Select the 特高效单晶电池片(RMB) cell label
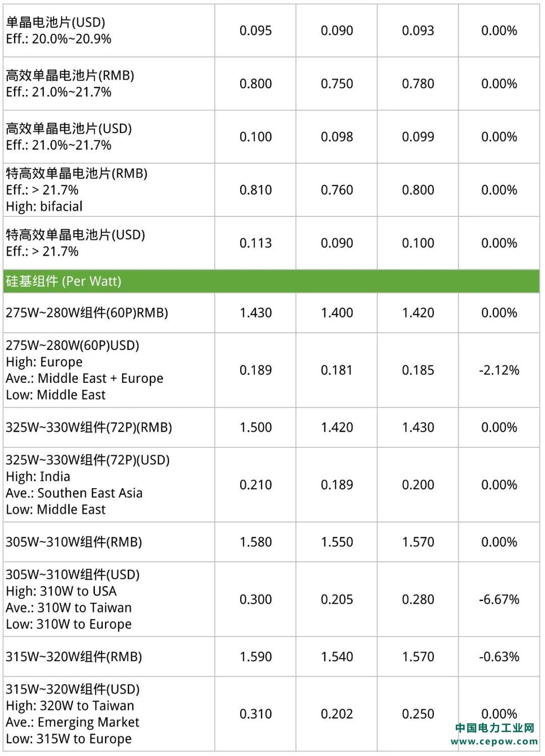 (x=77, y=173)
